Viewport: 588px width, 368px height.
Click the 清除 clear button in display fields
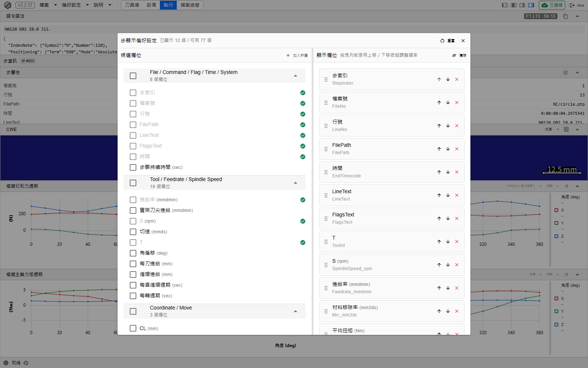(x=459, y=55)
